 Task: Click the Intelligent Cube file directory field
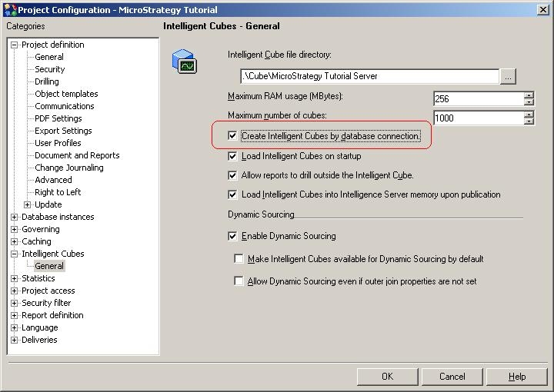[369, 76]
